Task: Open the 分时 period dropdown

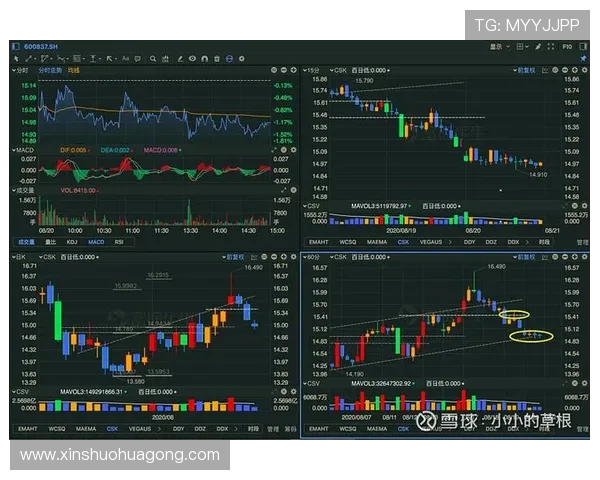Action: pyautogui.click(x=20, y=70)
